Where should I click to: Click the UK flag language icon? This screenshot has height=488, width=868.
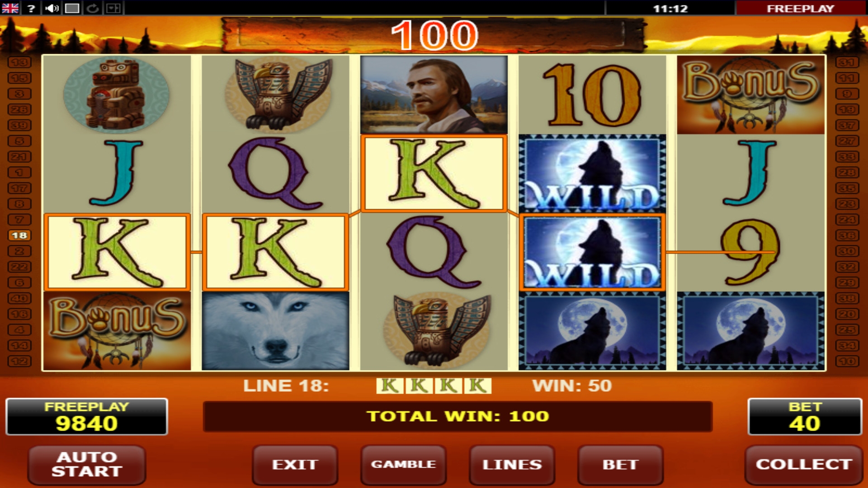[x=10, y=8]
